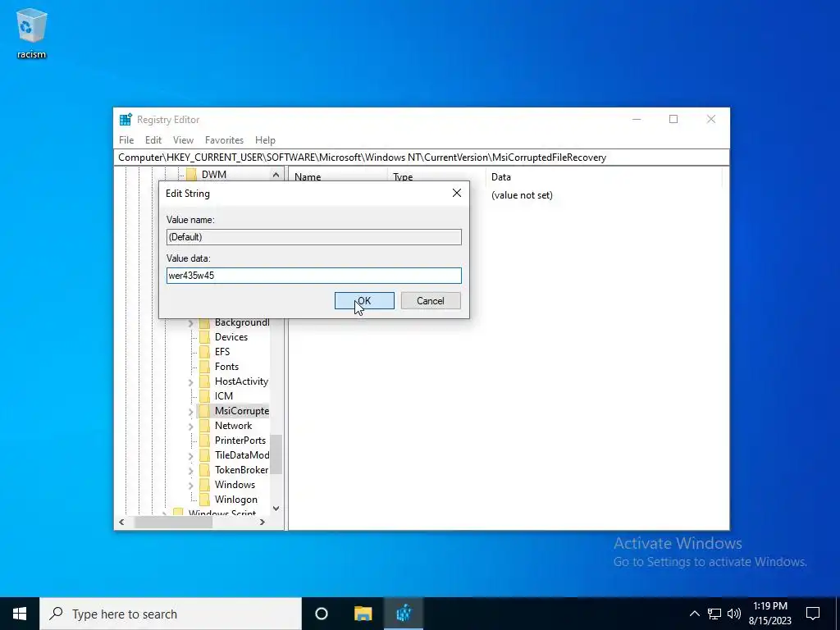Image resolution: width=840 pixels, height=630 pixels.
Task: Confirm the string edit with OK
Action: coord(364,300)
